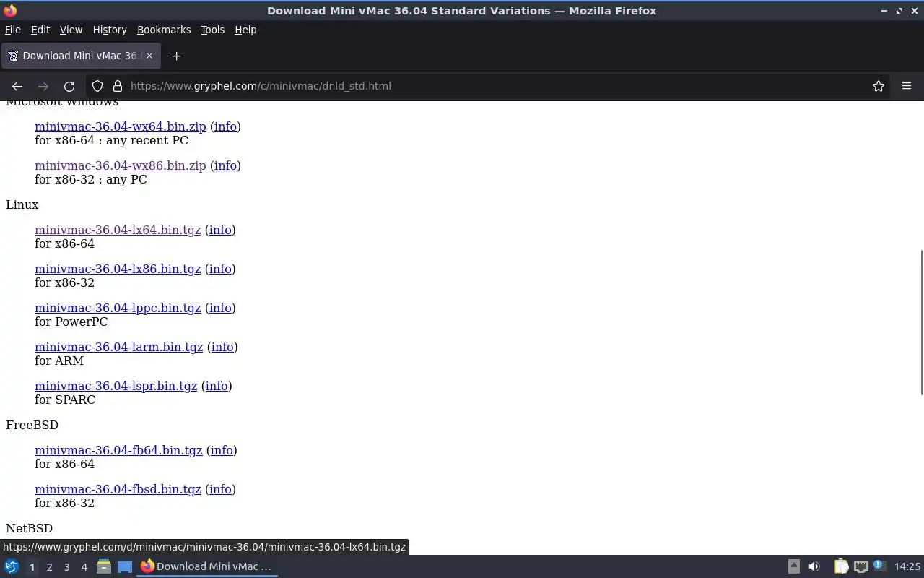
Task: Open info link for wx86 download
Action: click(225, 165)
